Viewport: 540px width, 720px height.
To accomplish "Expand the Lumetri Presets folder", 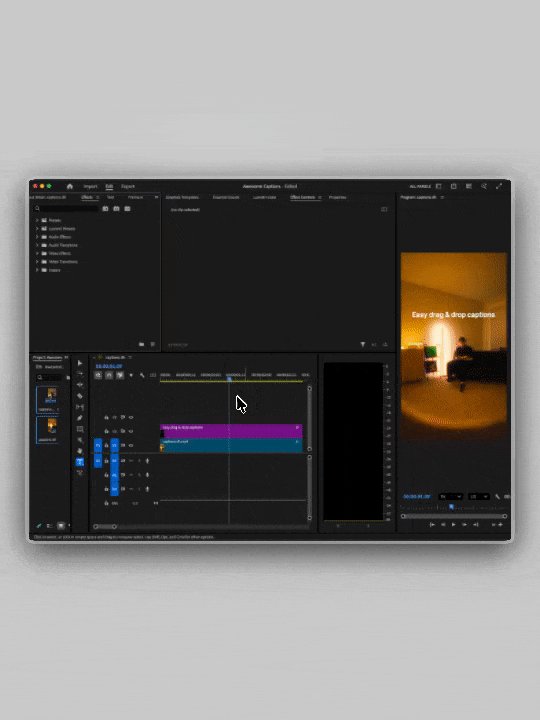I will [37, 228].
